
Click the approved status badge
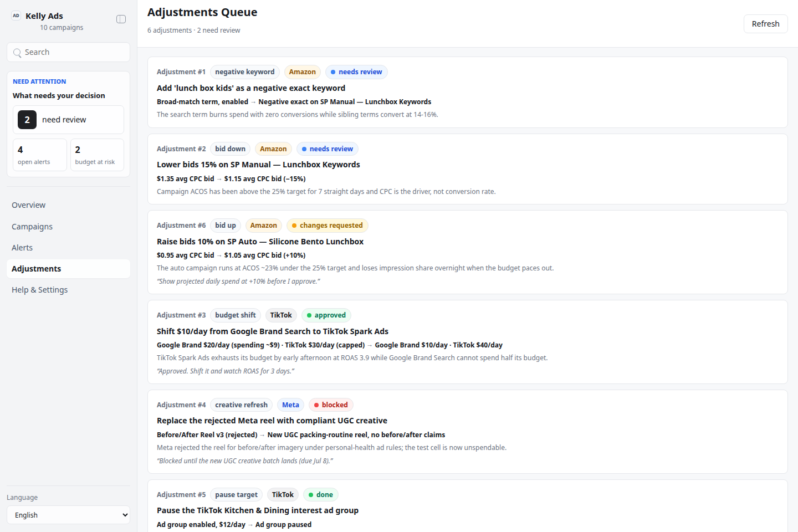(326, 315)
